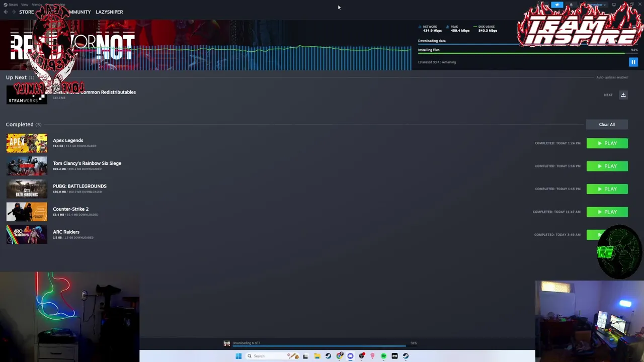Open ARC Raiders game thumbnail

tap(27, 235)
